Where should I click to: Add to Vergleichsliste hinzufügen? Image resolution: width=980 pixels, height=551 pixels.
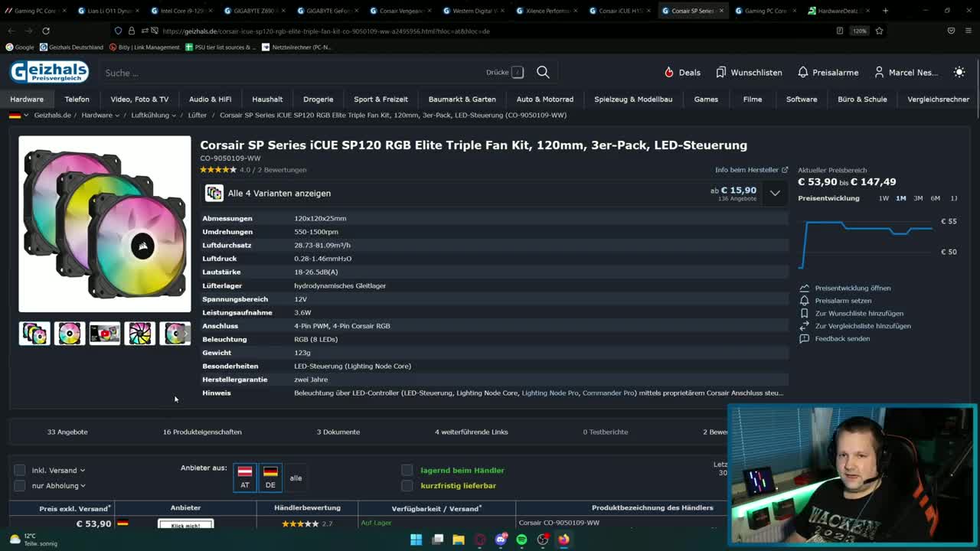(854, 326)
